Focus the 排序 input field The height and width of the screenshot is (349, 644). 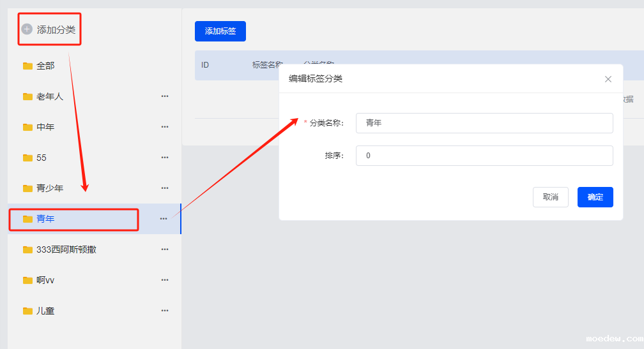click(x=484, y=156)
